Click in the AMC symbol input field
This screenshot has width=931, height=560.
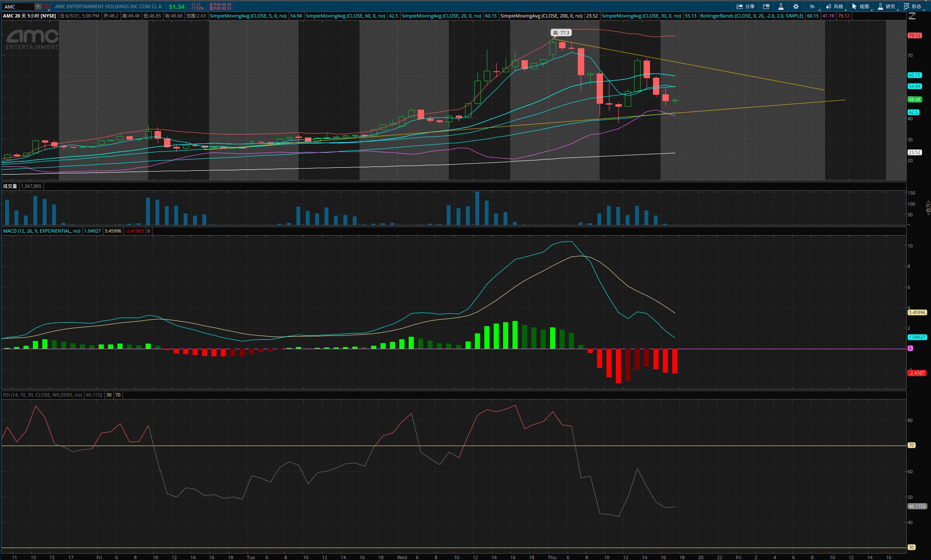point(18,6)
